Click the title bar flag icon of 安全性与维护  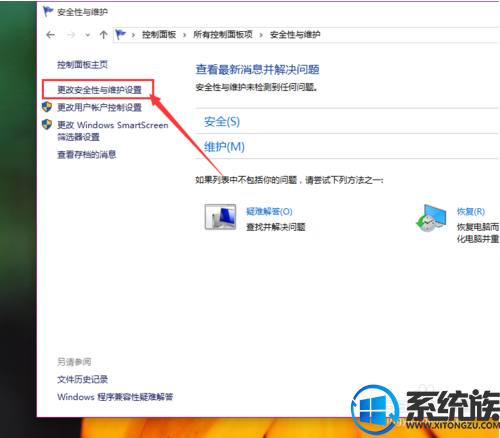coord(48,12)
